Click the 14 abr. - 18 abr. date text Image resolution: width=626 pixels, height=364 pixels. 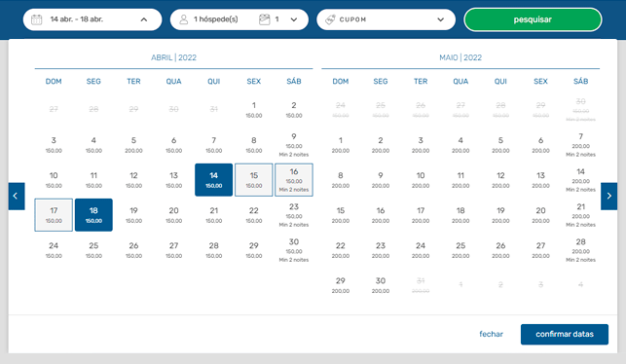[x=77, y=19]
